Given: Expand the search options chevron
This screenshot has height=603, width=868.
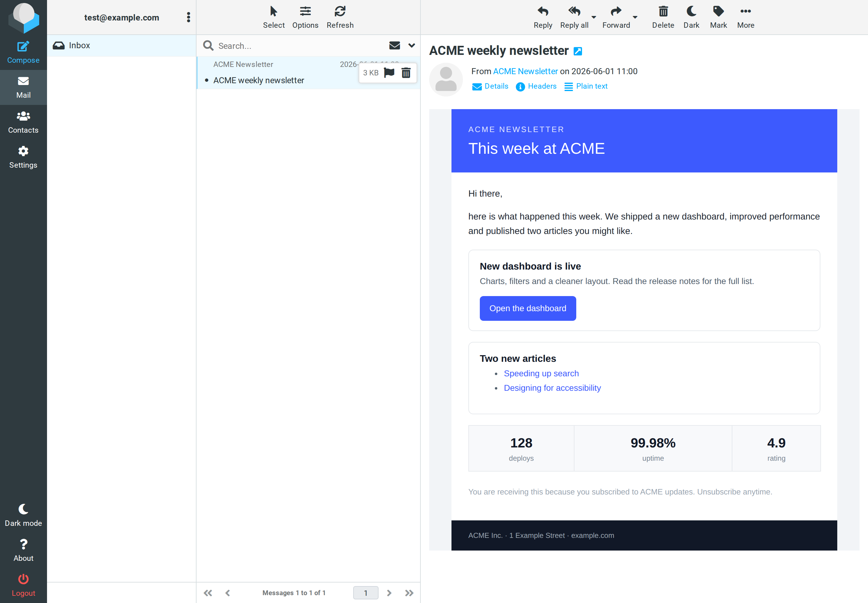Looking at the screenshot, I should point(411,46).
